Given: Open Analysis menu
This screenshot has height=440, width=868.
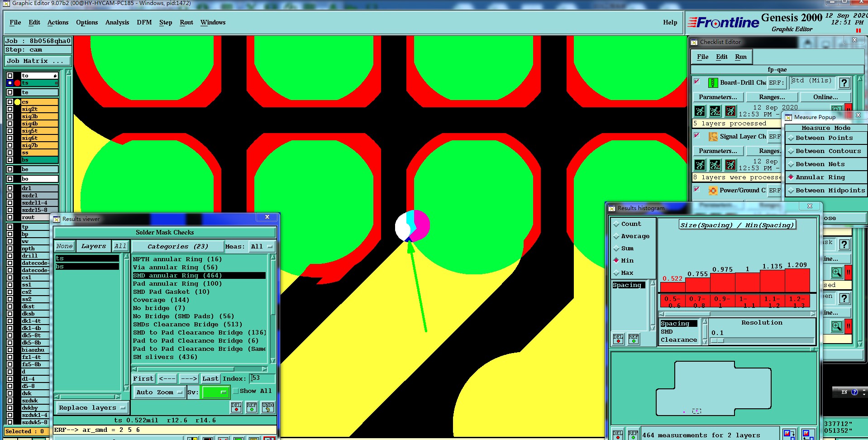Looking at the screenshot, I should (x=117, y=23).
